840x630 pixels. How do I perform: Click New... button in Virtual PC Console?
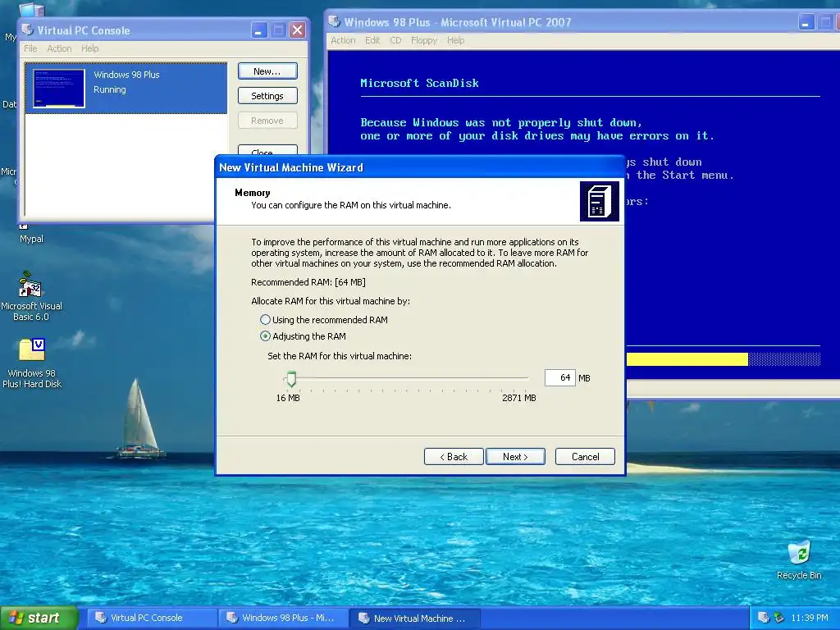click(267, 71)
